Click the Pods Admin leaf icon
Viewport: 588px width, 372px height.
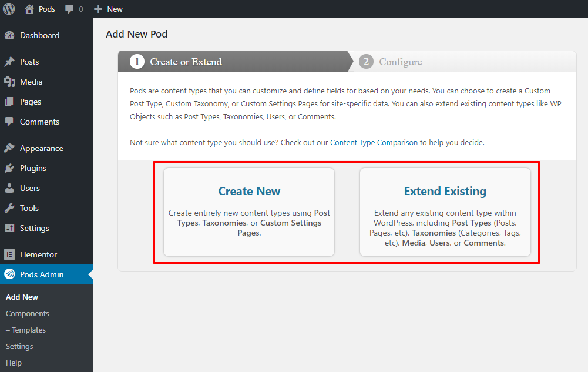pyautogui.click(x=9, y=274)
